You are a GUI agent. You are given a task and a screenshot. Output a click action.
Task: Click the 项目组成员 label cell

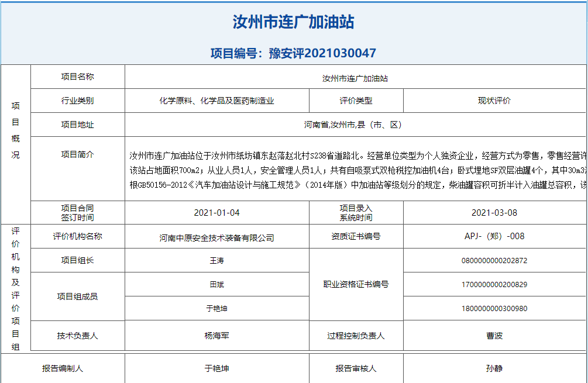[78, 296]
